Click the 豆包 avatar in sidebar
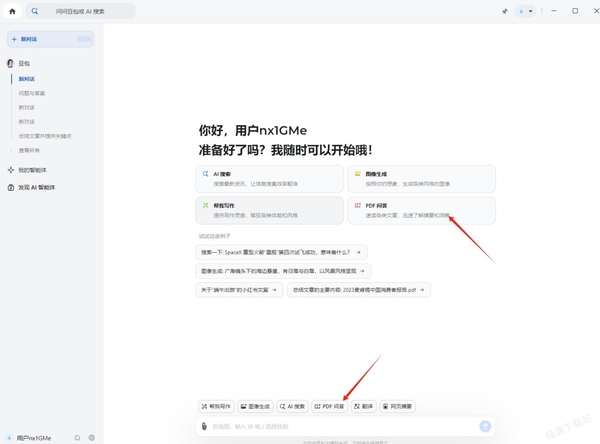The height and width of the screenshot is (444, 600). [10, 64]
